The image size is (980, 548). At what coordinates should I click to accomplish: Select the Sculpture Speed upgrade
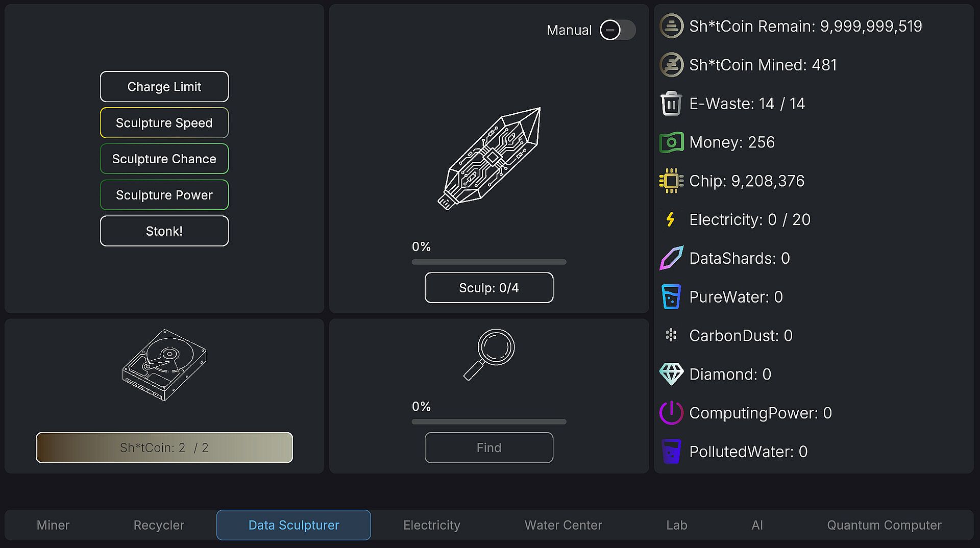coord(164,123)
